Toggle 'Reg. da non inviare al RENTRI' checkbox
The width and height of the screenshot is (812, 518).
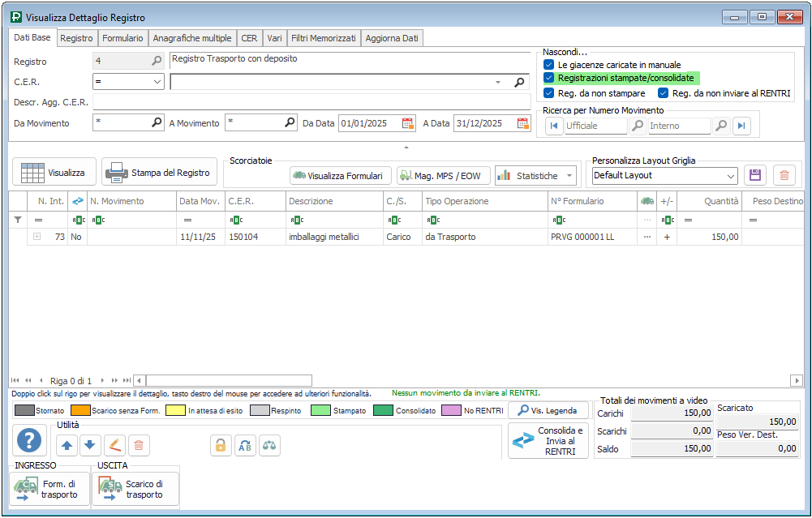[x=663, y=93]
